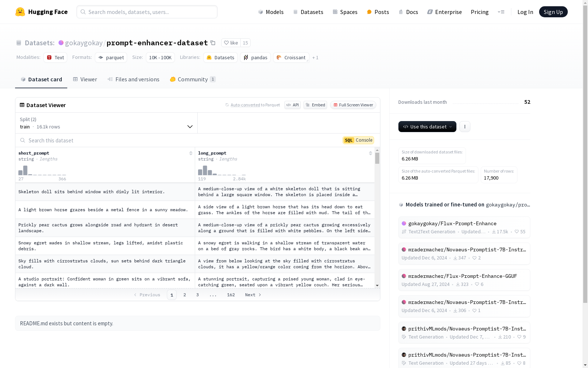Open Enterprise in the top navigation
This screenshot has width=588, height=368.
pyautogui.click(x=444, y=12)
